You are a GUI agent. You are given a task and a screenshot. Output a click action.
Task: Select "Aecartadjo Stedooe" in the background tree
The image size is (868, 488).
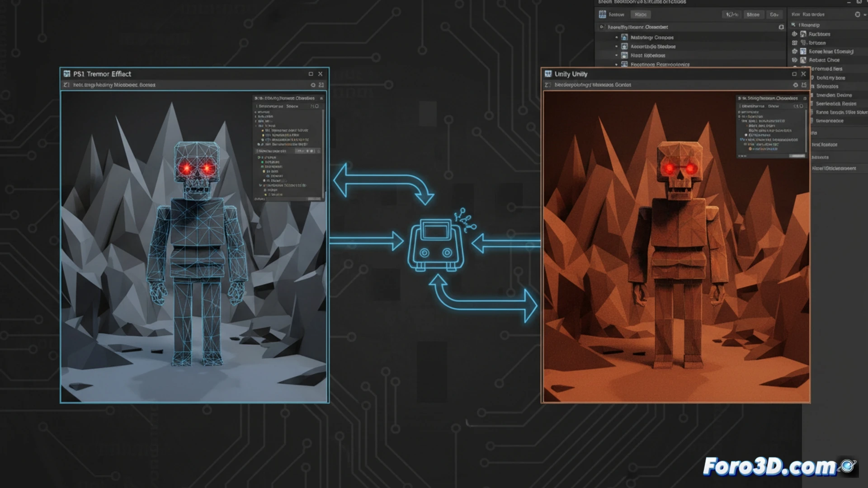(653, 47)
